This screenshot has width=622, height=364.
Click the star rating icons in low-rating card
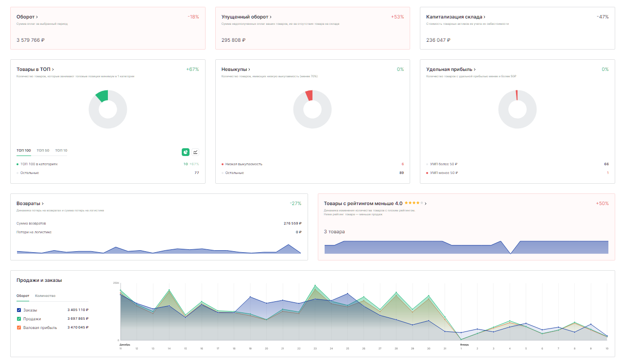(x=414, y=203)
